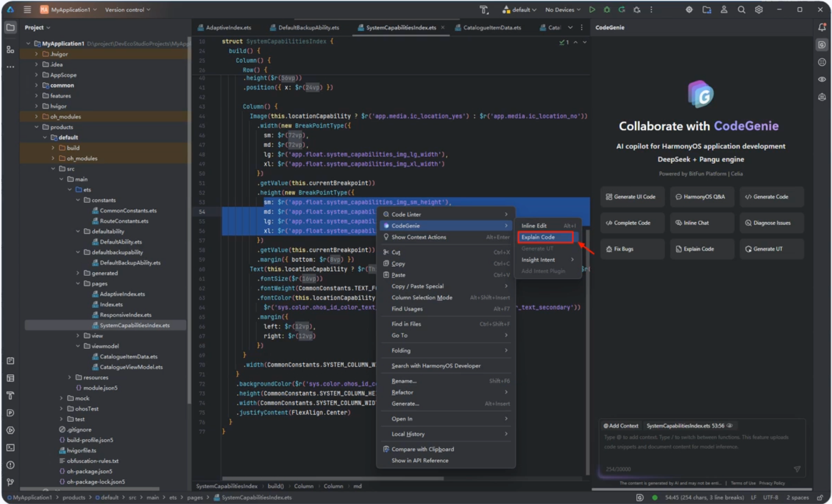Switch to CatalogueItemData.ets tab

(x=488, y=27)
